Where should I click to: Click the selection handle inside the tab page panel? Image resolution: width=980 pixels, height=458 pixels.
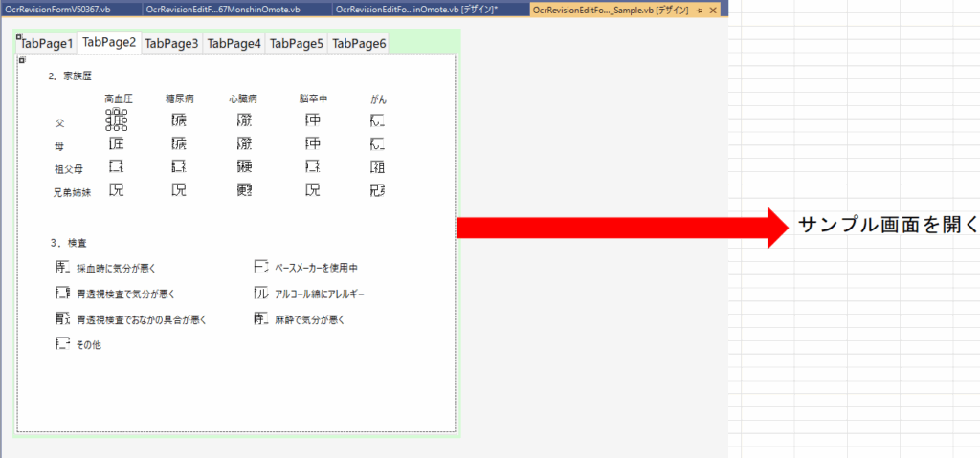(22, 60)
